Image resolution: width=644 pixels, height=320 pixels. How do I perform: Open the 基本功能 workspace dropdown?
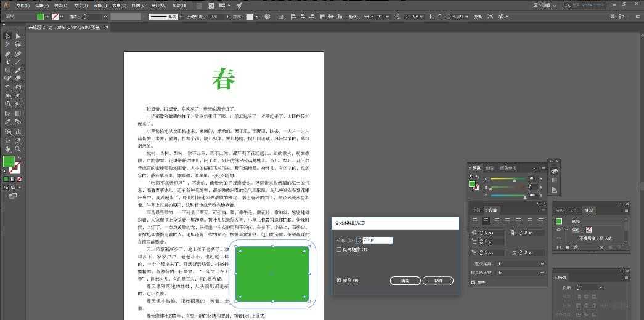click(545, 6)
